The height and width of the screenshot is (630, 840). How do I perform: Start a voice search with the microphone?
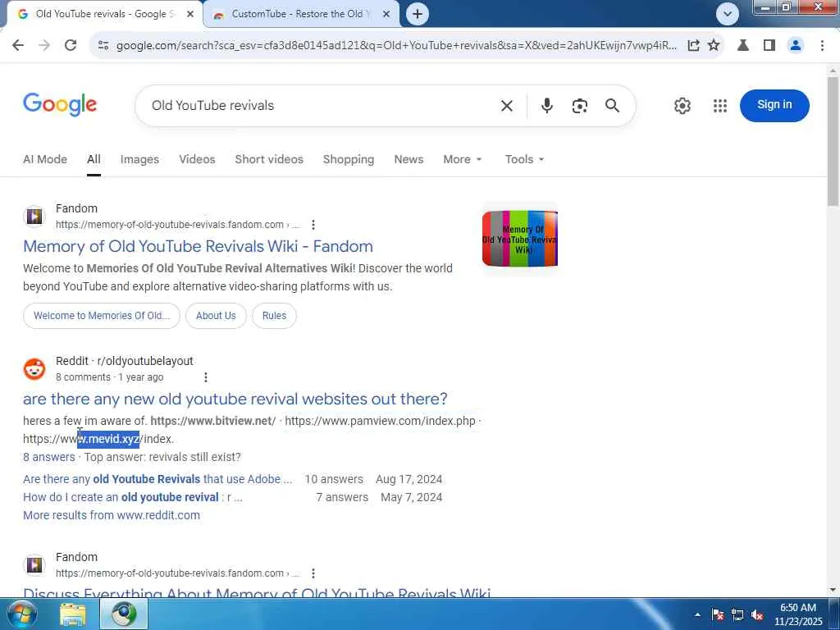coord(546,106)
